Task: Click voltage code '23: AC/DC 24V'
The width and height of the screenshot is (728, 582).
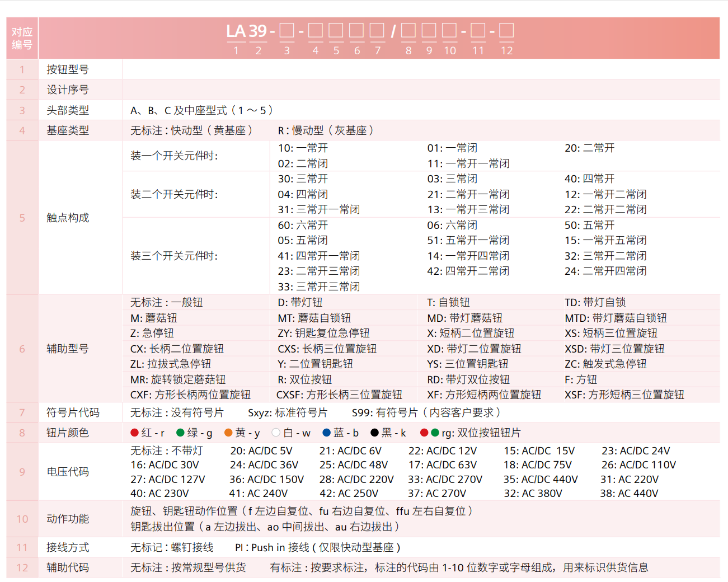Action: coord(636,450)
